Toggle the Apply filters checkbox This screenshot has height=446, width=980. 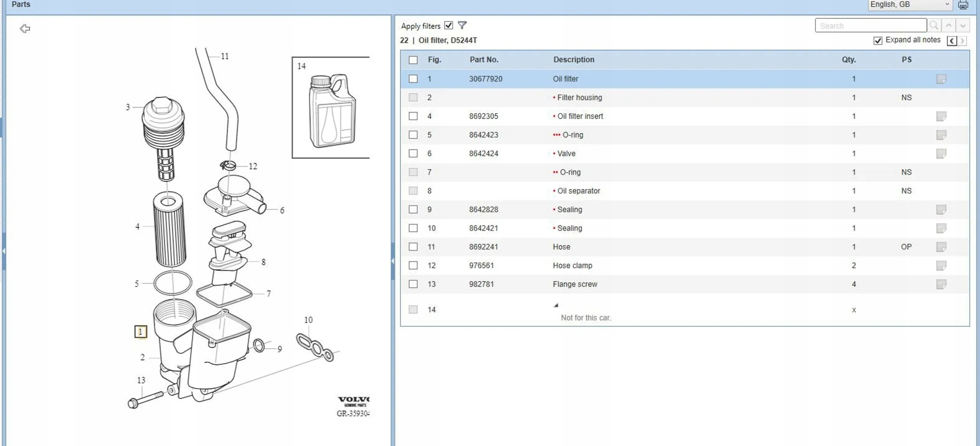coord(448,25)
